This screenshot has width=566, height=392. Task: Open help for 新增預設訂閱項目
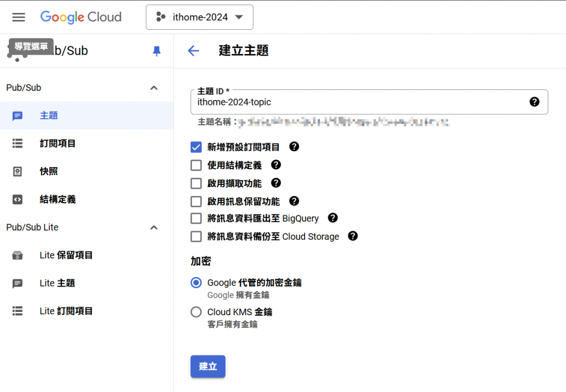pos(294,146)
